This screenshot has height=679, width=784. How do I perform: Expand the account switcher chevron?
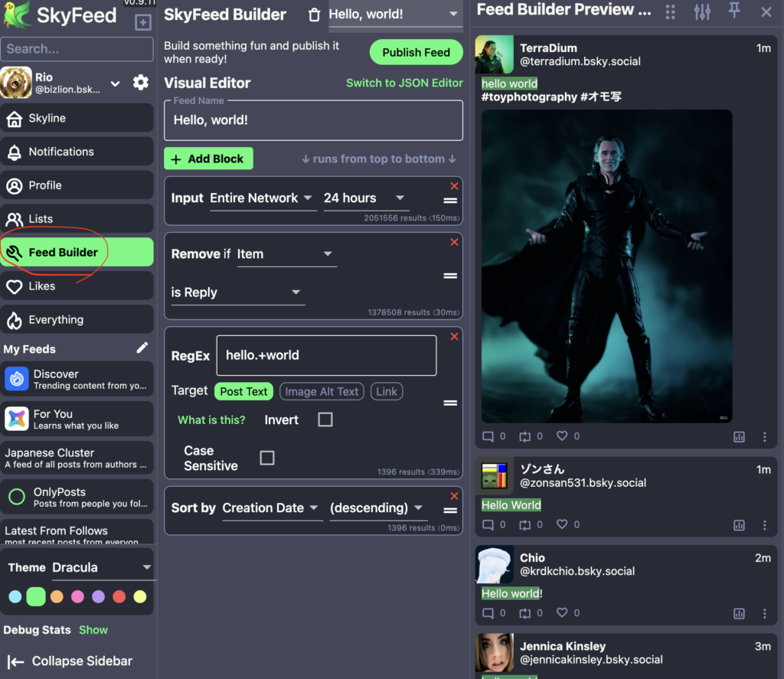(116, 83)
